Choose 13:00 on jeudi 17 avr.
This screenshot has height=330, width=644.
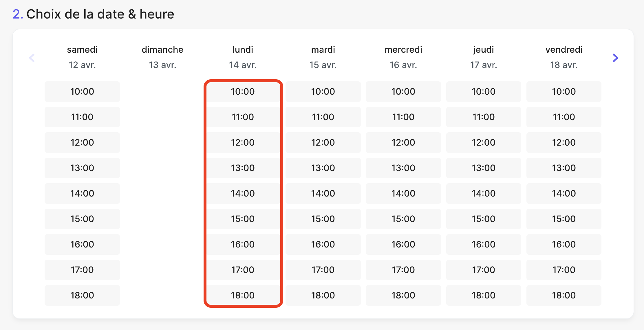pyautogui.click(x=483, y=168)
